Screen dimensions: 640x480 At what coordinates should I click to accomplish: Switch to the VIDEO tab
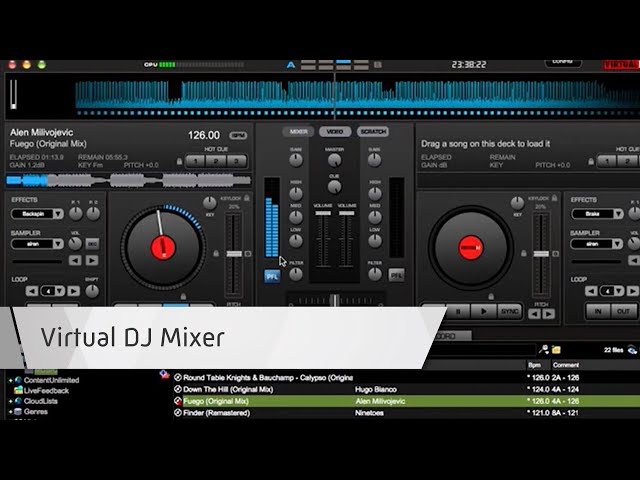click(x=335, y=131)
